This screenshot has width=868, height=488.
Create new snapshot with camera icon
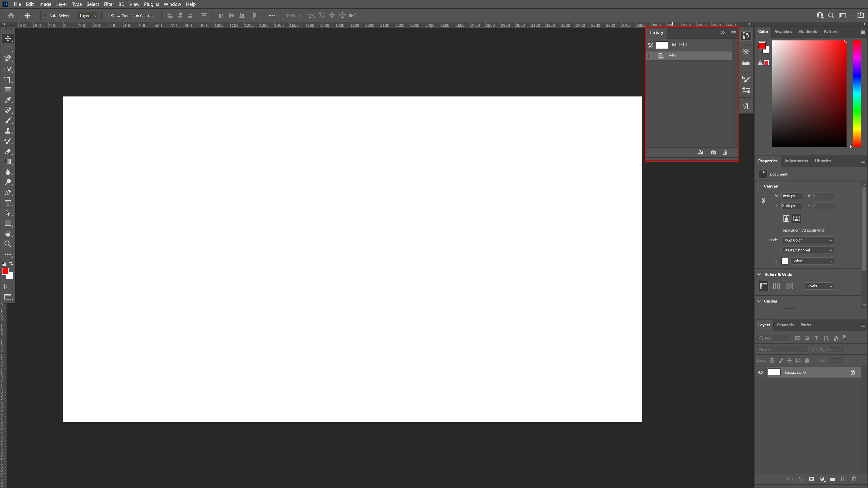point(713,152)
